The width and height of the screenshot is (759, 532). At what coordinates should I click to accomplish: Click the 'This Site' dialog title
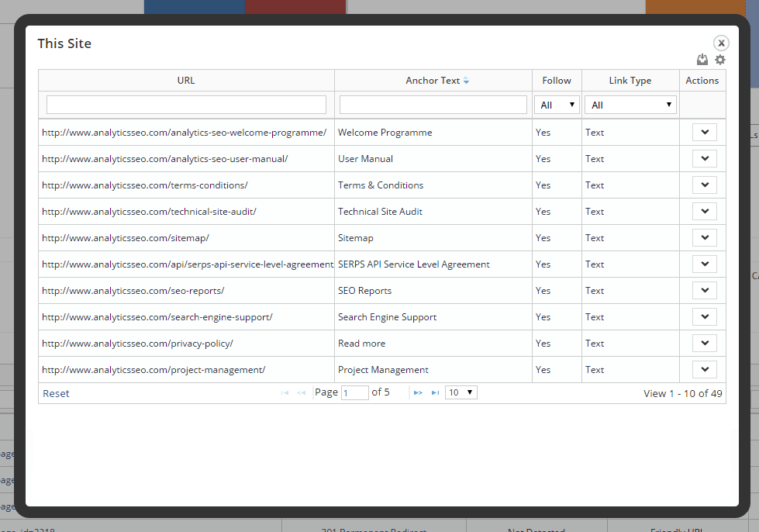64,43
